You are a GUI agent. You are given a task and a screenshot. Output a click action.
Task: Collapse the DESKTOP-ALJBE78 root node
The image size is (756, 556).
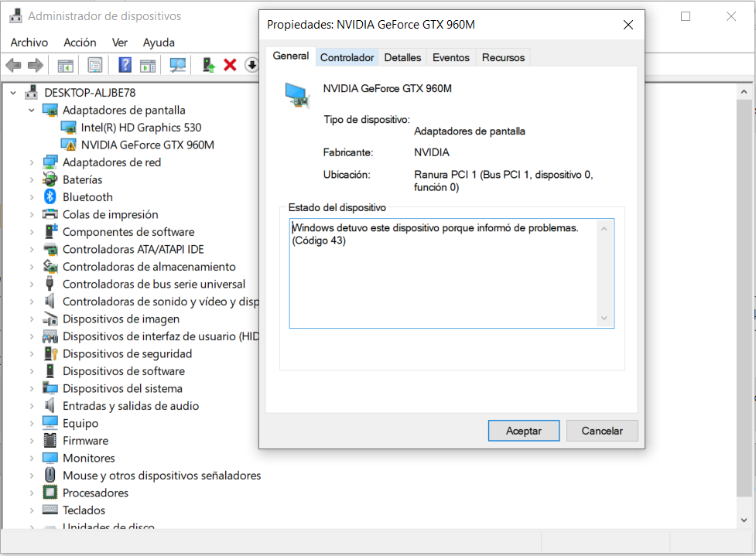coord(13,93)
